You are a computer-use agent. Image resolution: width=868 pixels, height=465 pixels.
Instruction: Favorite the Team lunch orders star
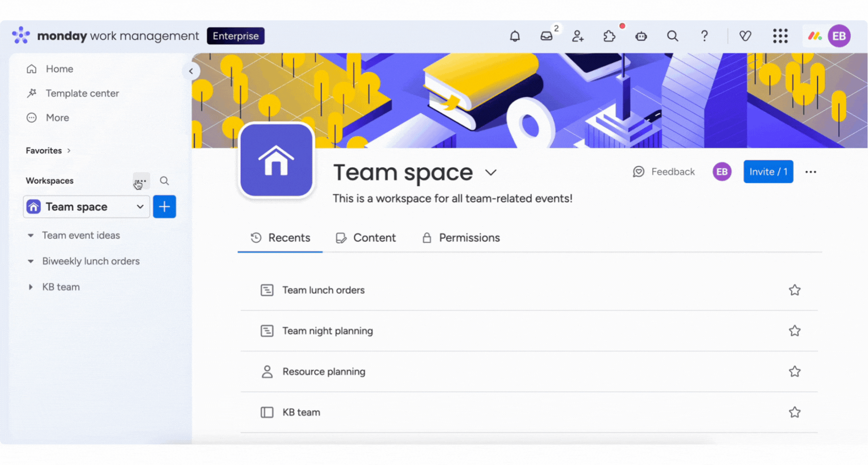pos(795,290)
